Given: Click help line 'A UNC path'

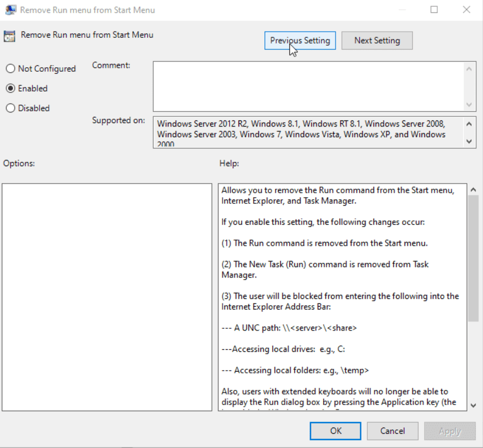Looking at the screenshot, I should point(289,328).
